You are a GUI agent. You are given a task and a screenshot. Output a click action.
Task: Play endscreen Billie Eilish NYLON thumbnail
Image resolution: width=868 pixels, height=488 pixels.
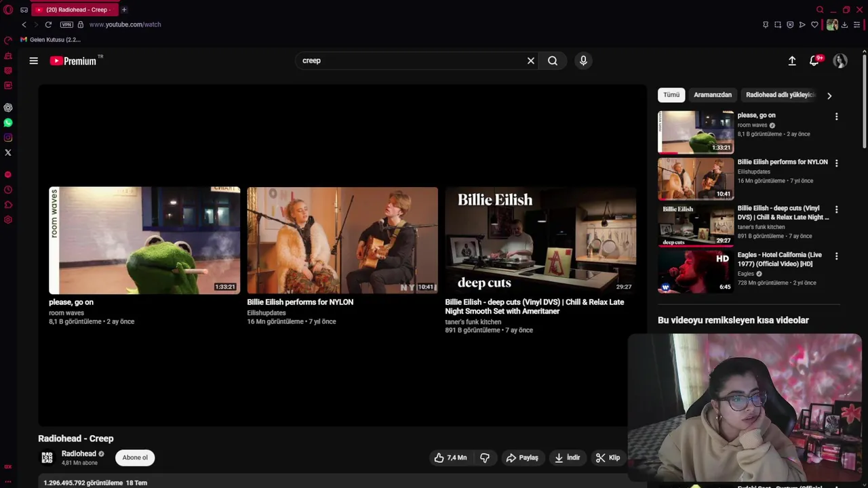(x=342, y=241)
